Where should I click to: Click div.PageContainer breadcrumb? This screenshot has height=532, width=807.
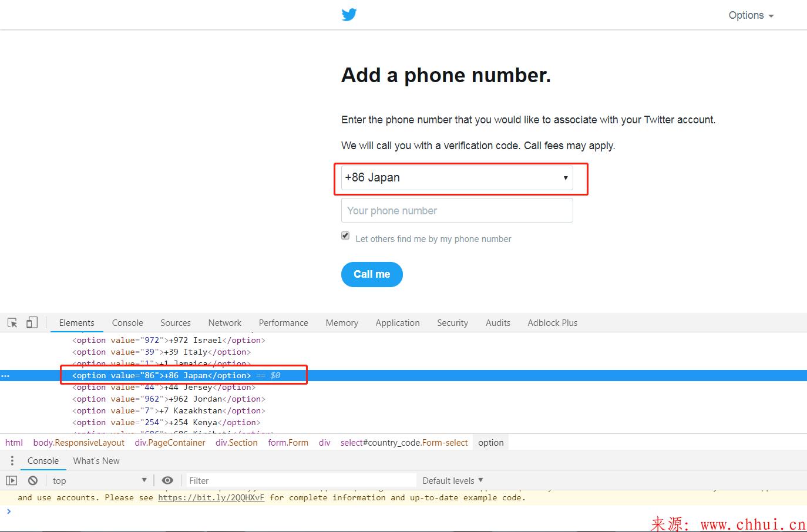[x=170, y=443]
